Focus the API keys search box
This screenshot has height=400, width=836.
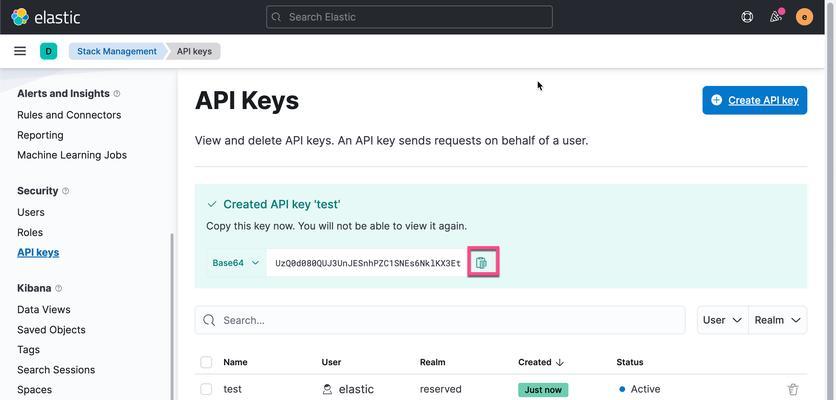(x=440, y=320)
